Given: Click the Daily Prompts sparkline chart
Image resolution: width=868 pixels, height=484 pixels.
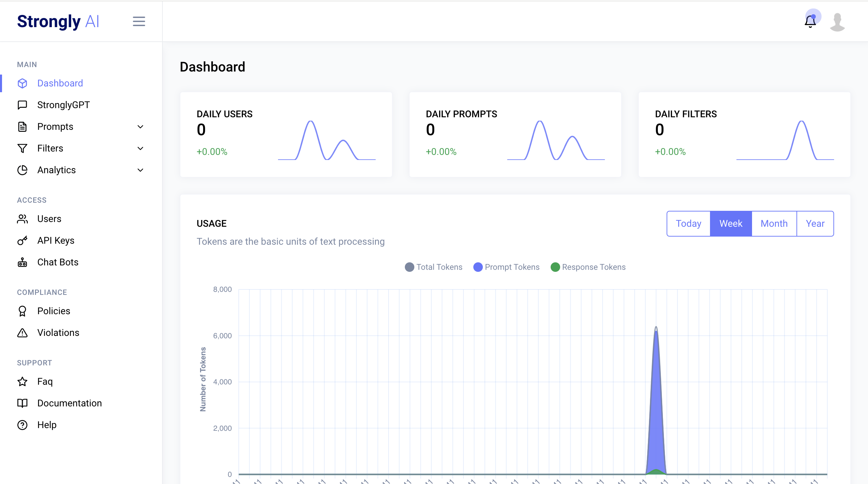Looking at the screenshot, I should 556,140.
